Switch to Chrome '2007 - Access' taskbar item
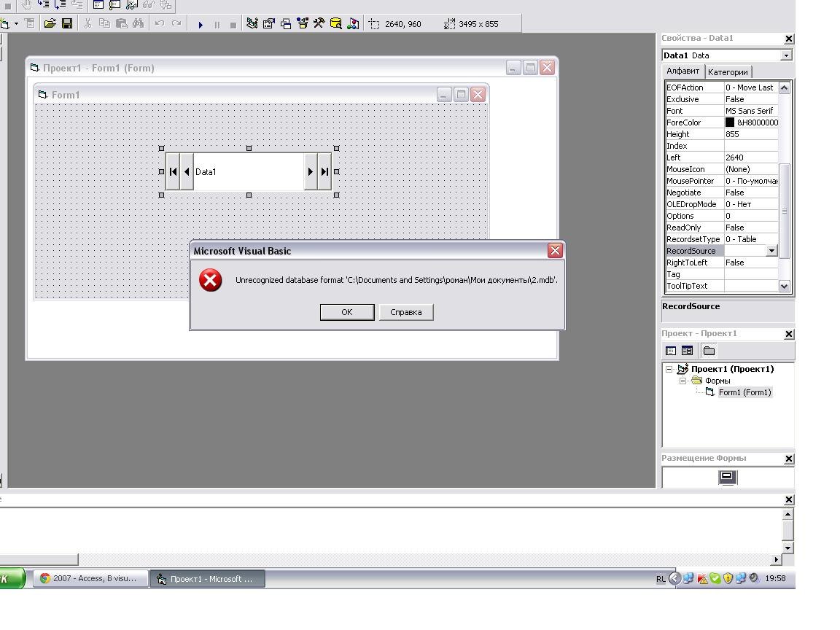 pos(90,578)
